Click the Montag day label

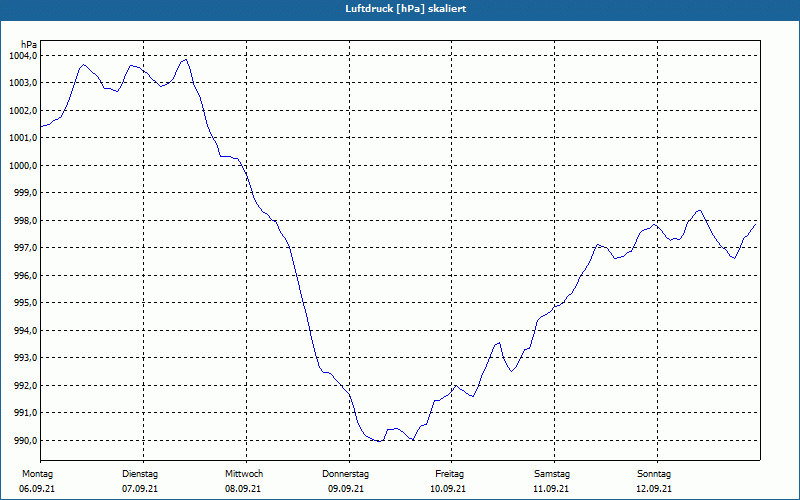[37, 474]
